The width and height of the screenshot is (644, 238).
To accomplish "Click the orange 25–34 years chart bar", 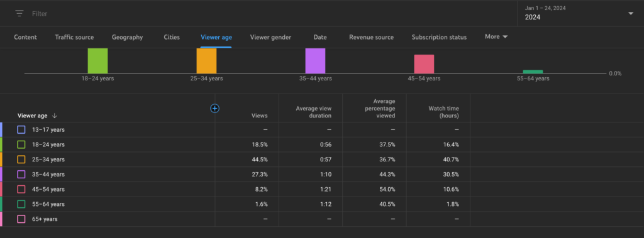I will pos(206,61).
